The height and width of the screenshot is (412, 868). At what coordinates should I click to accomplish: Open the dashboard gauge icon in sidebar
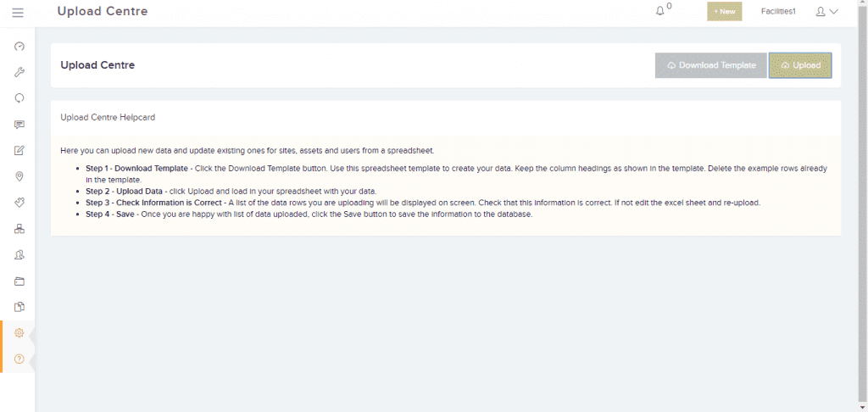click(19, 46)
